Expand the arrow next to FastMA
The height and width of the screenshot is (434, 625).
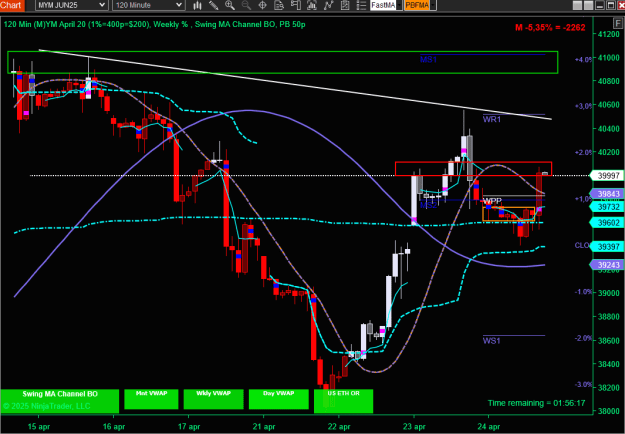399,5
